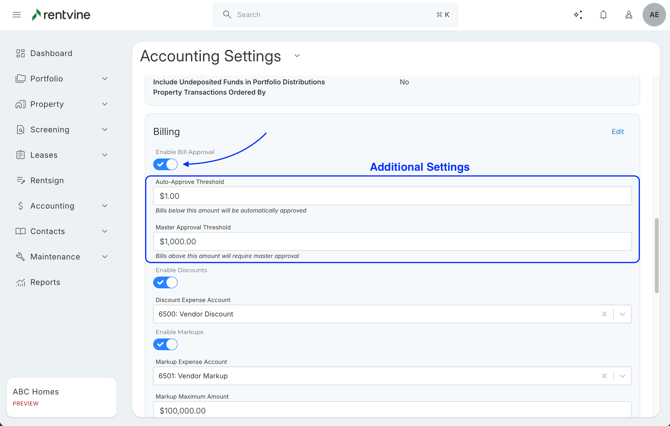Go to Dashboard in the sidebar
This screenshot has width=670, height=426.
(51, 53)
